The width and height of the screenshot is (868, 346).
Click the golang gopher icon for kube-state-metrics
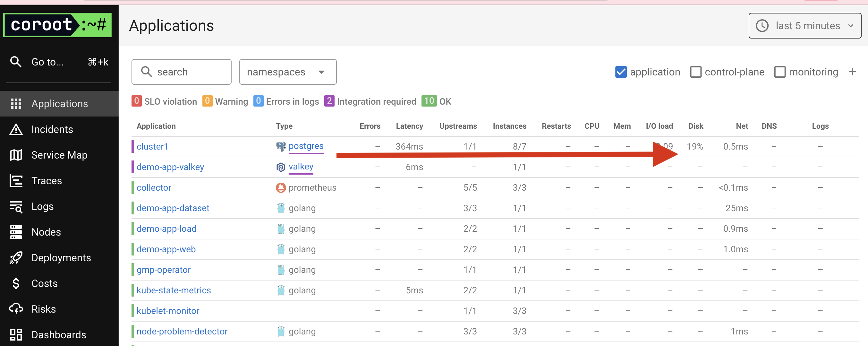coord(281,290)
